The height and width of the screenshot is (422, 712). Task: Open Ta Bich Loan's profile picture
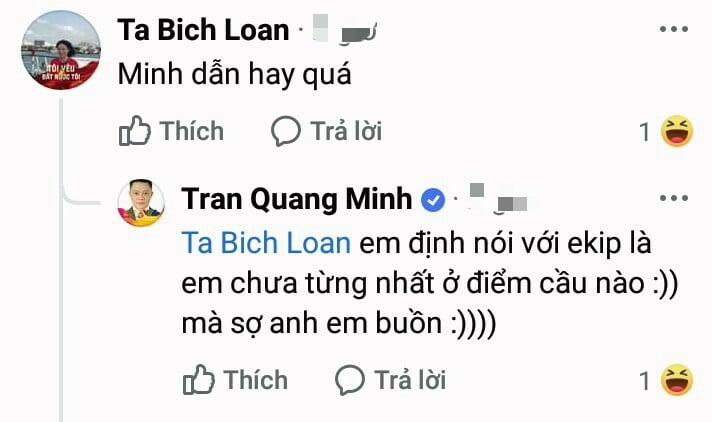pos(61,50)
